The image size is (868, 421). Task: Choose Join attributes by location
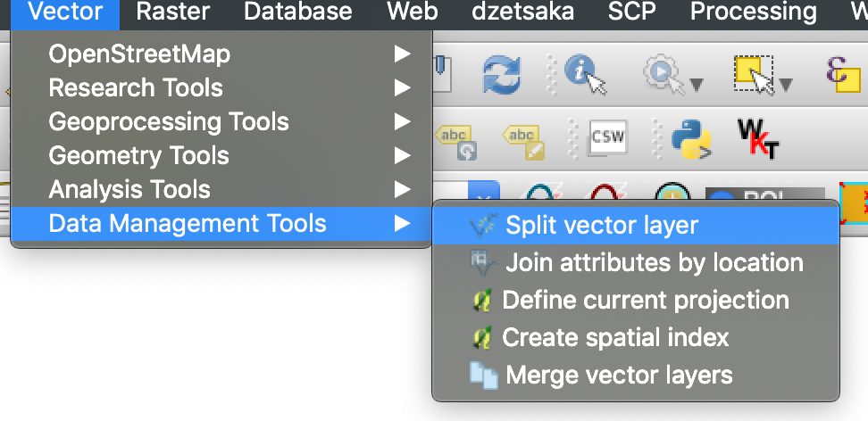636,263
